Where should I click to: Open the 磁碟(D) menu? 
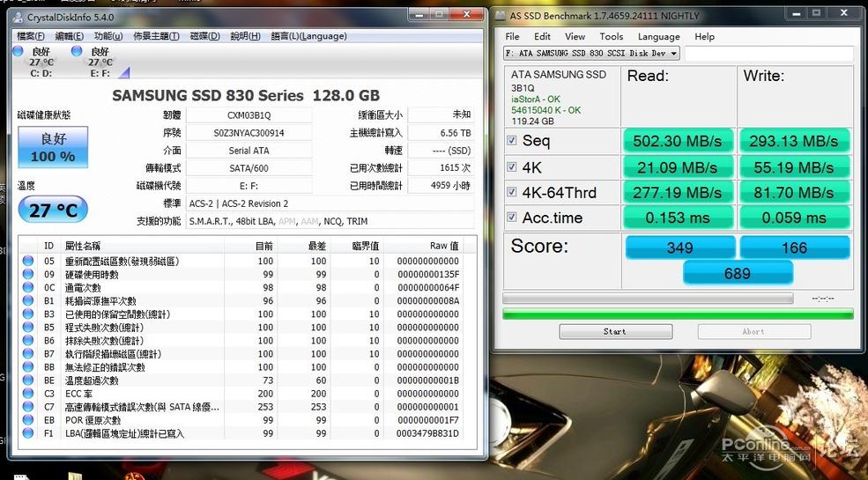point(204,36)
